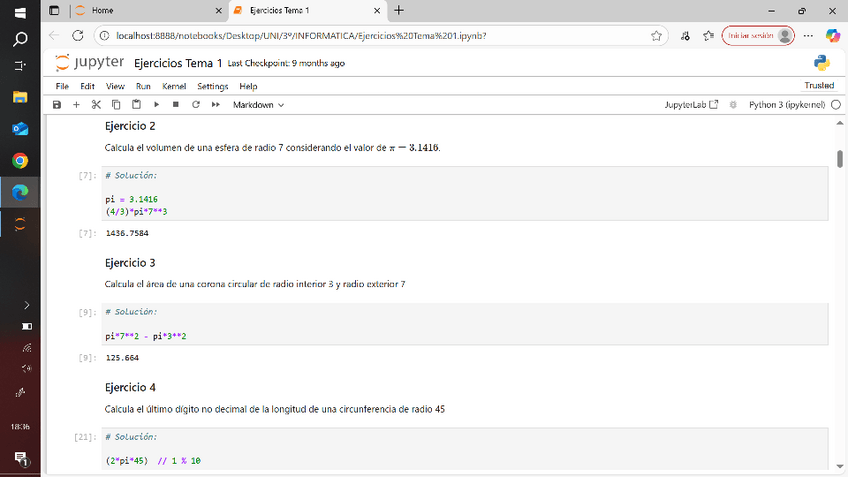This screenshot has height=477, width=848.
Task: Open a new browser tab
Action: [x=399, y=10]
